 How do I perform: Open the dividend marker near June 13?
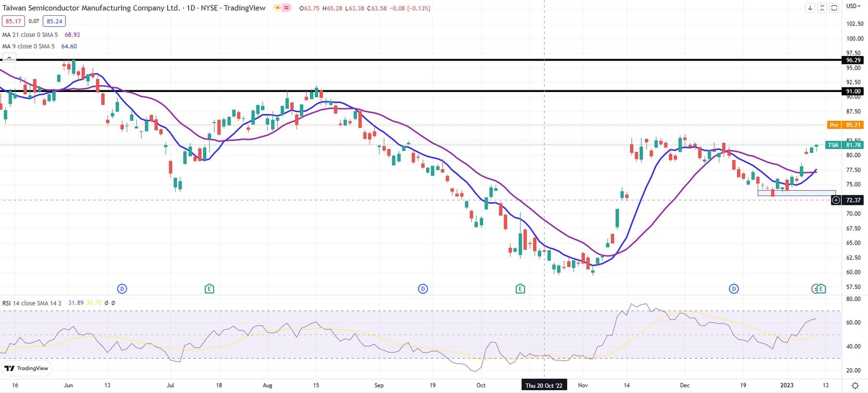(x=121, y=289)
